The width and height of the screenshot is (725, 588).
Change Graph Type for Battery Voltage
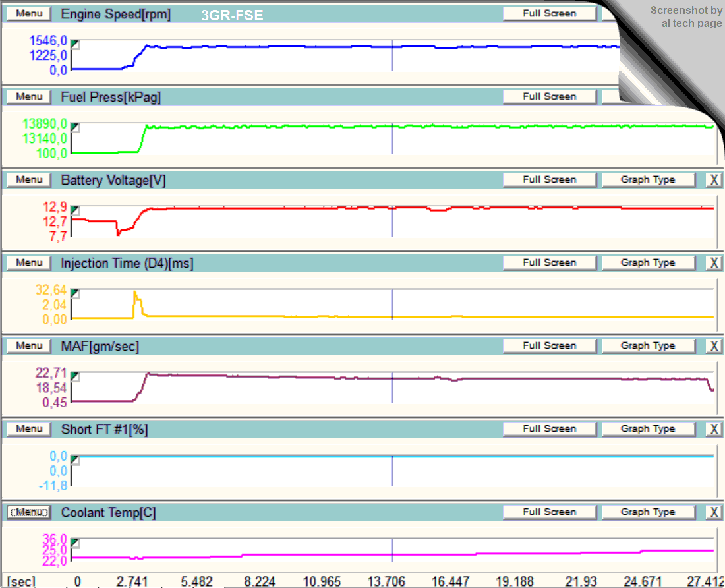(648, 179)
